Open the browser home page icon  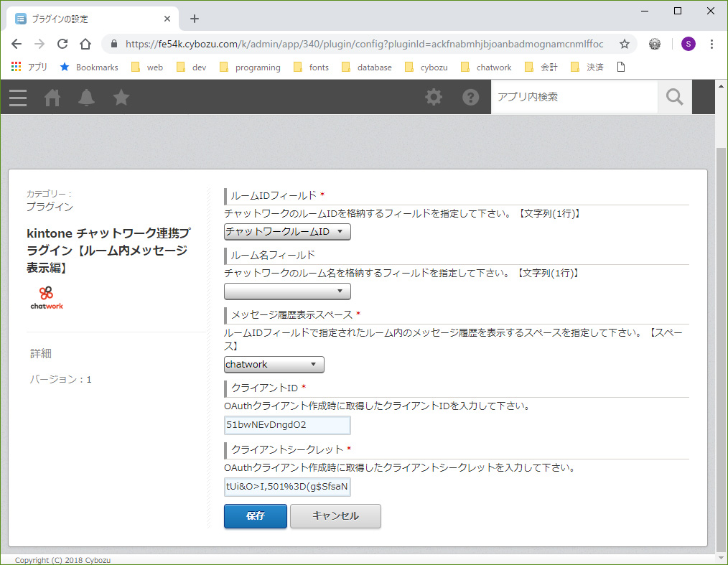coord(85,44)
